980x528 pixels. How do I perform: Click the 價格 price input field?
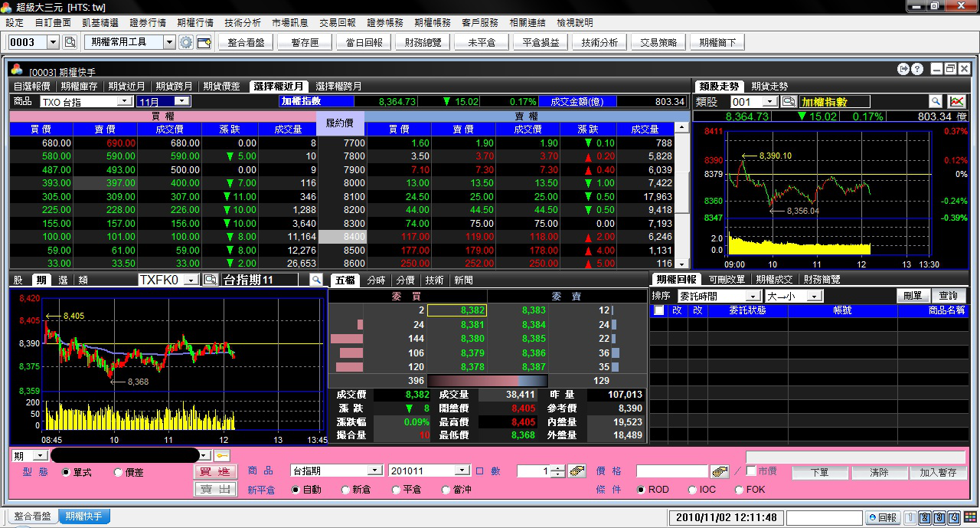[x=671, y=471]
